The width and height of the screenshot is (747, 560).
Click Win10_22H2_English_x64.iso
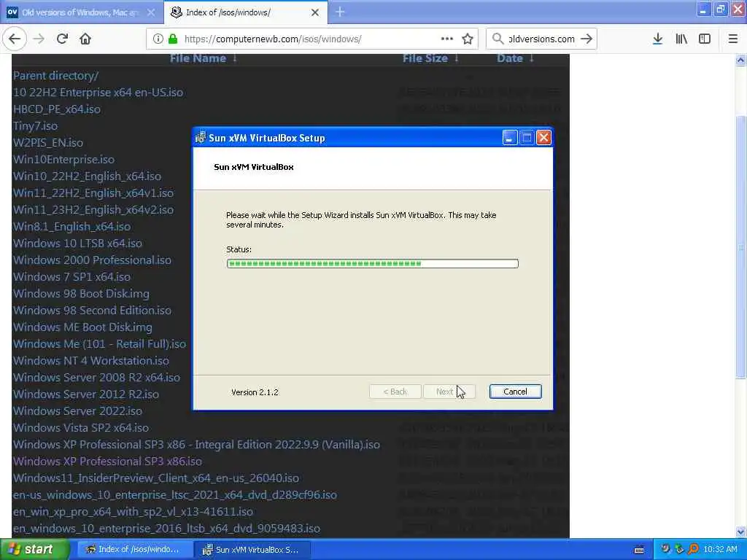pyautogui.click(x=88, y=176)
